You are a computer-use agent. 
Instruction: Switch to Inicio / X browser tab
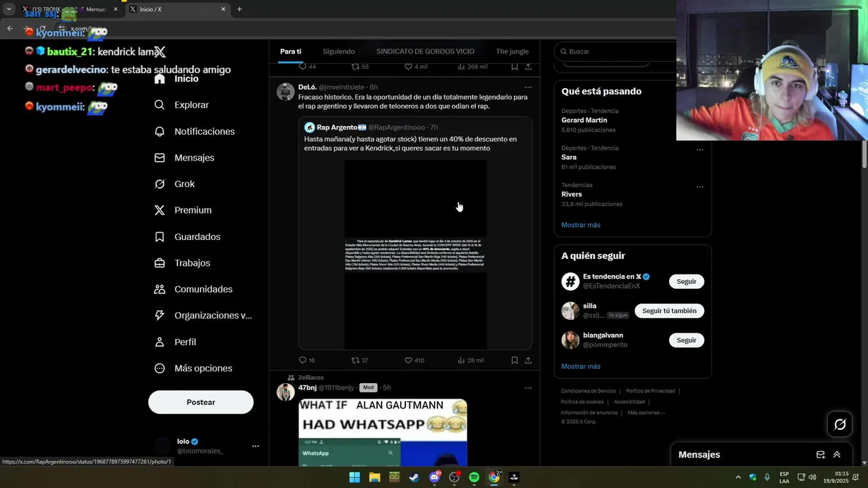[177, 9]
